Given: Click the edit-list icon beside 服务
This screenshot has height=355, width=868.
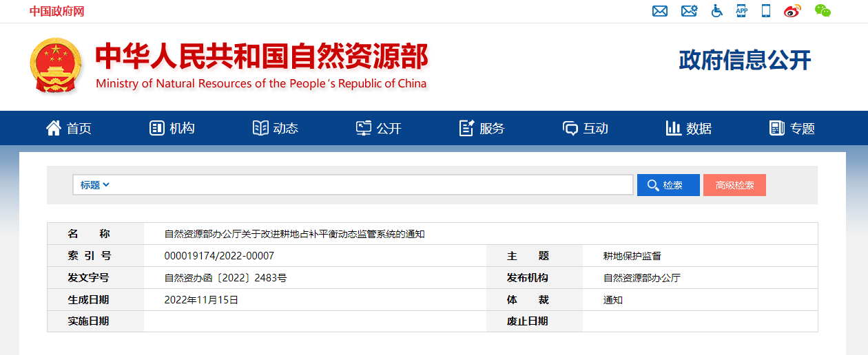Looking at the screenshot, I should pos(467,128).
